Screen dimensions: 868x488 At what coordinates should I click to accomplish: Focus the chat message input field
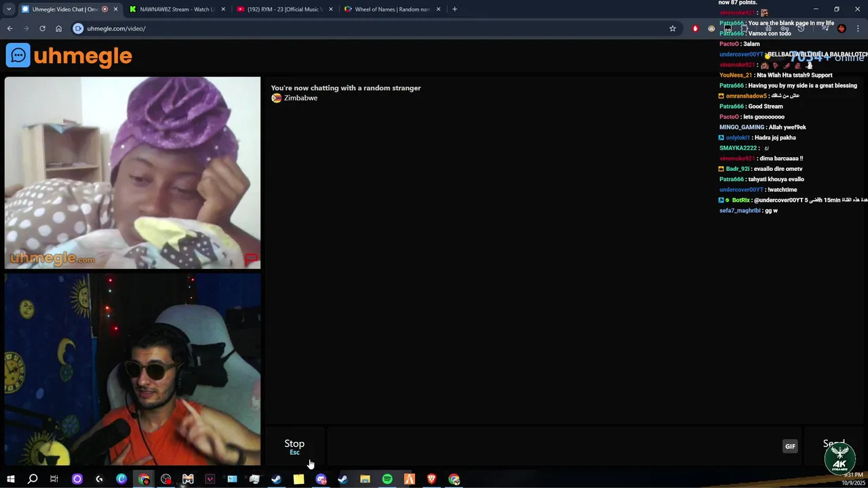click(564, 446)
